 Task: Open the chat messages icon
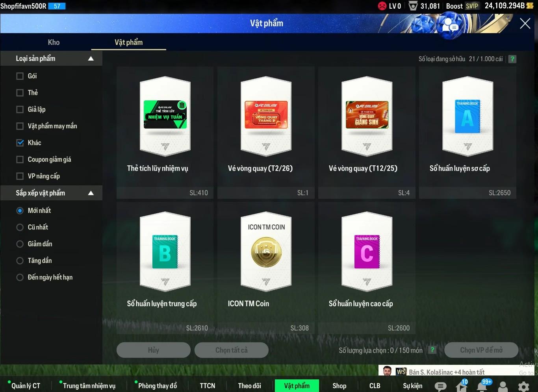point(440,386)
